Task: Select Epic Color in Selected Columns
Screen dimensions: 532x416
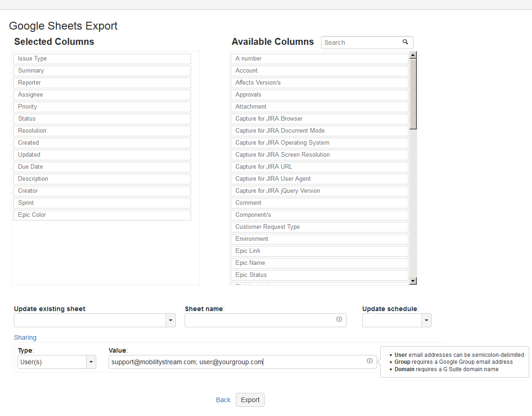Action: coord(102,215)
